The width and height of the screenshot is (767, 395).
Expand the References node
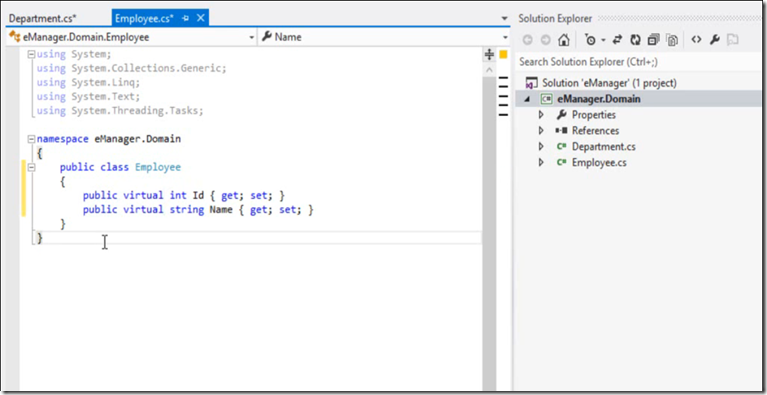coord(541,131)
